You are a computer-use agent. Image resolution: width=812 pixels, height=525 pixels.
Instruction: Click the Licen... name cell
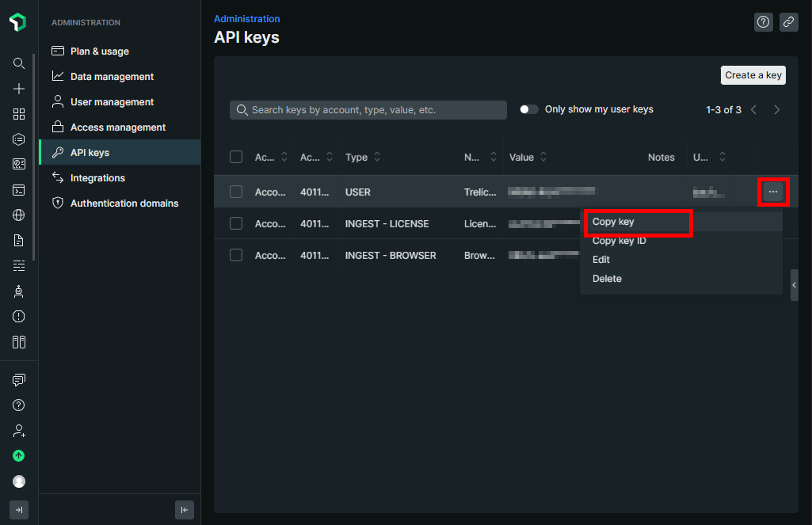[x=480, y=223]
